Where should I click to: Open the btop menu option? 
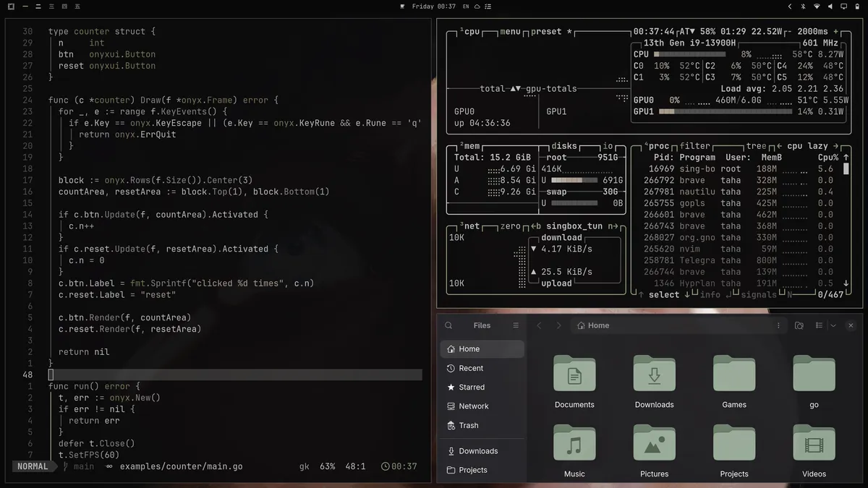click(511, 32)
